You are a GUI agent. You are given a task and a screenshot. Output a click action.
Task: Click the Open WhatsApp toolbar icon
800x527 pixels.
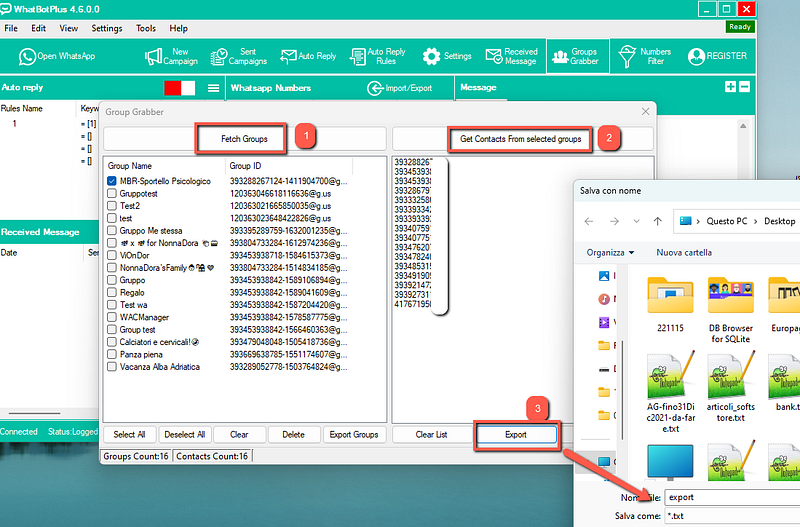click(x=27, y=57)
